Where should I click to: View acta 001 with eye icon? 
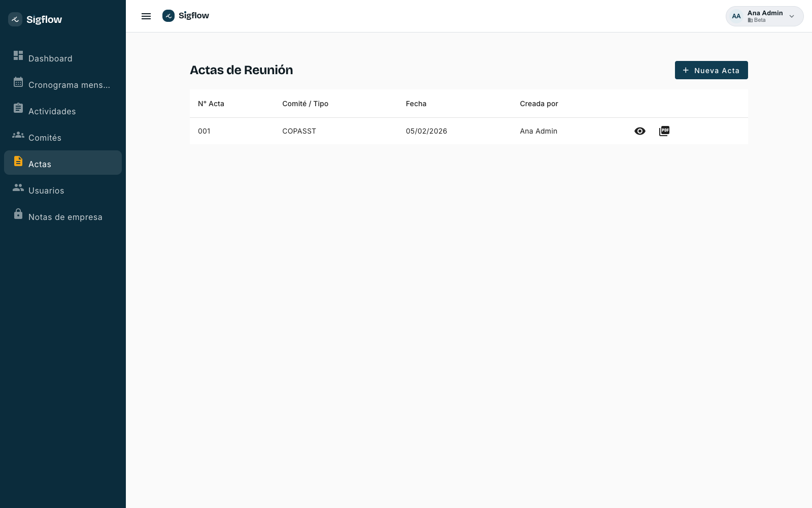pos(640,131)
